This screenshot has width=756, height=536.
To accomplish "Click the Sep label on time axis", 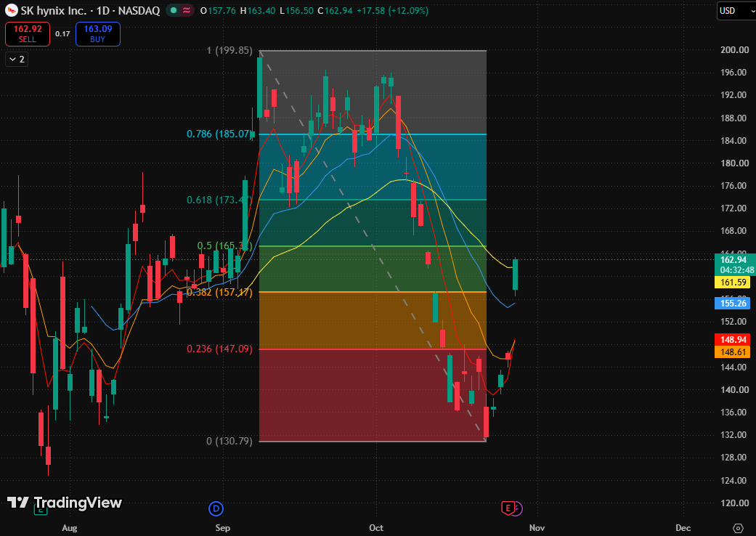I will click(222, 528).
